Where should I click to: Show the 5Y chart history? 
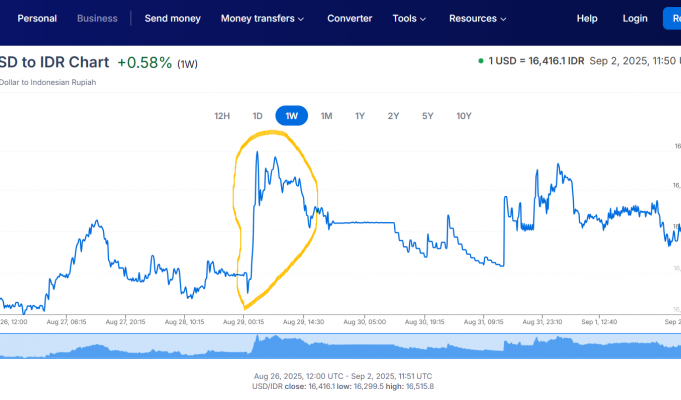tap(427, 116)
